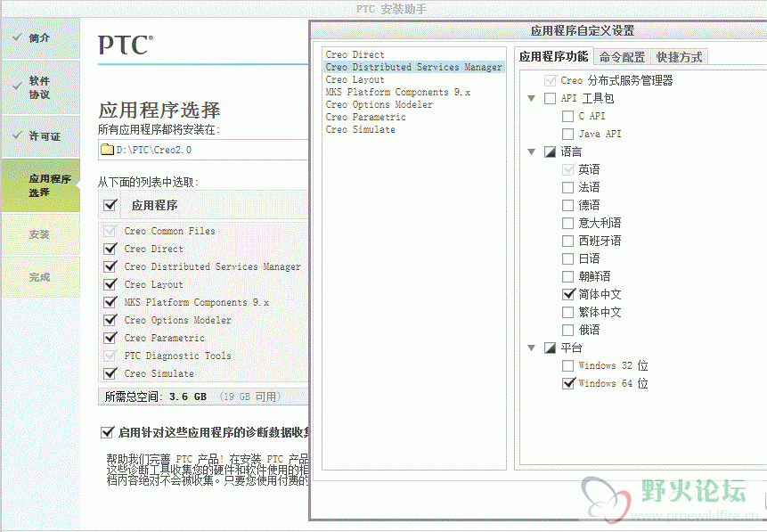767x532 pixels.
Task: Toggle the select-all 应用程序 header checkbox
Action: point(110,205)
